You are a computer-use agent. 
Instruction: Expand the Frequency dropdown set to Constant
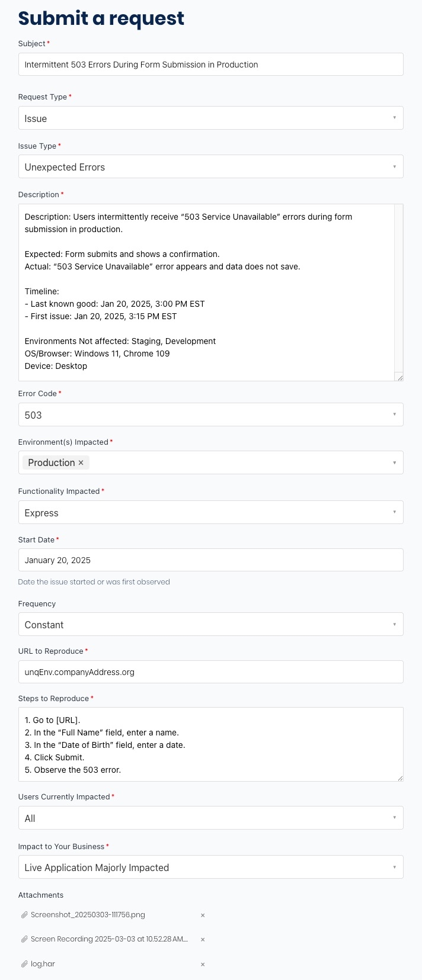[211, 624]
